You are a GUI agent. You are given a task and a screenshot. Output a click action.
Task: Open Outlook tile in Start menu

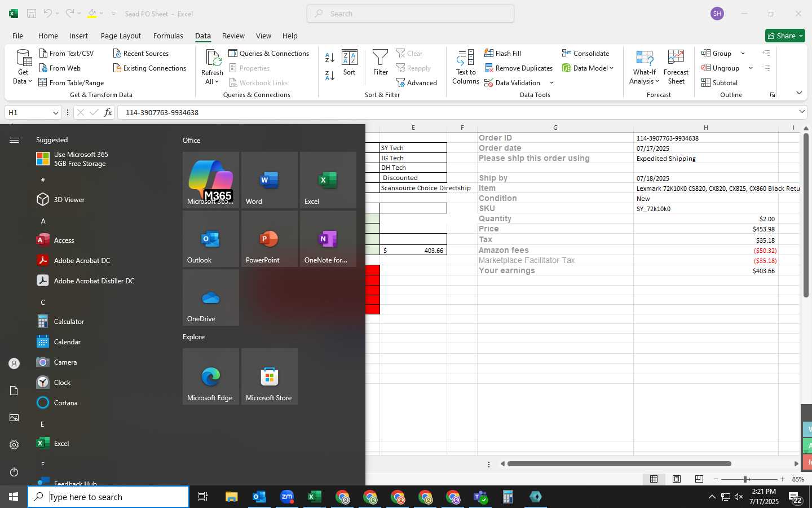click(210, 239)
